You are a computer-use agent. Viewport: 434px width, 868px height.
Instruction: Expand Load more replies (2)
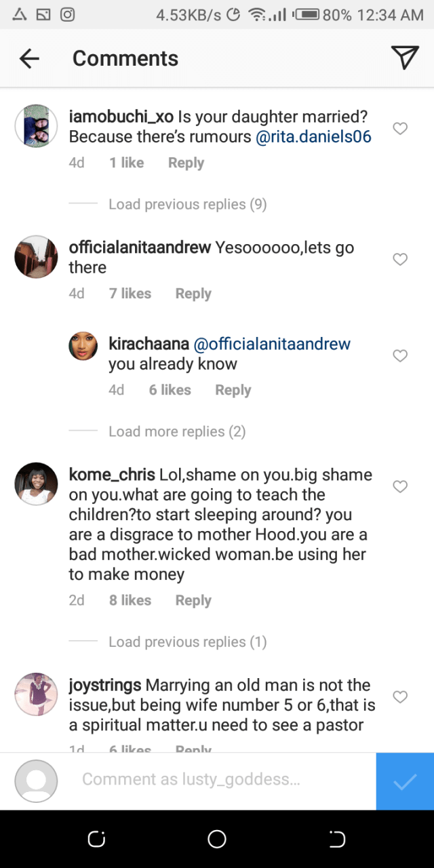tap(176, 431)
